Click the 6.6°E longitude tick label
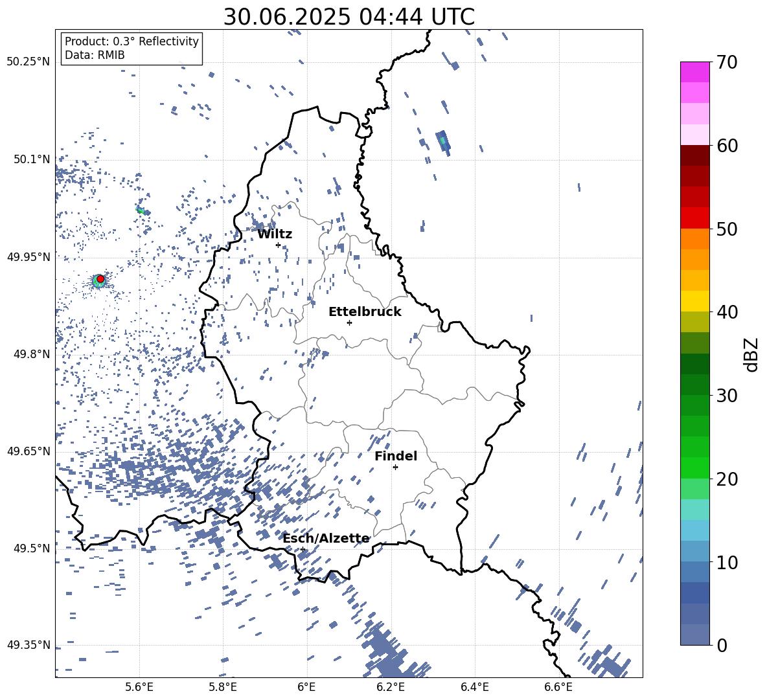 [558, 687]
